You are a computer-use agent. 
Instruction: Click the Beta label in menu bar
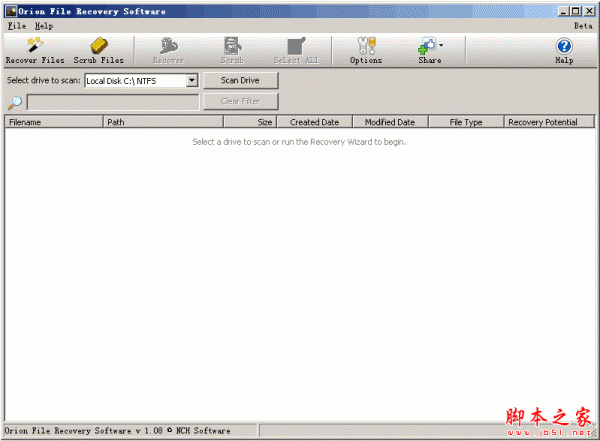tap(583, 26)
